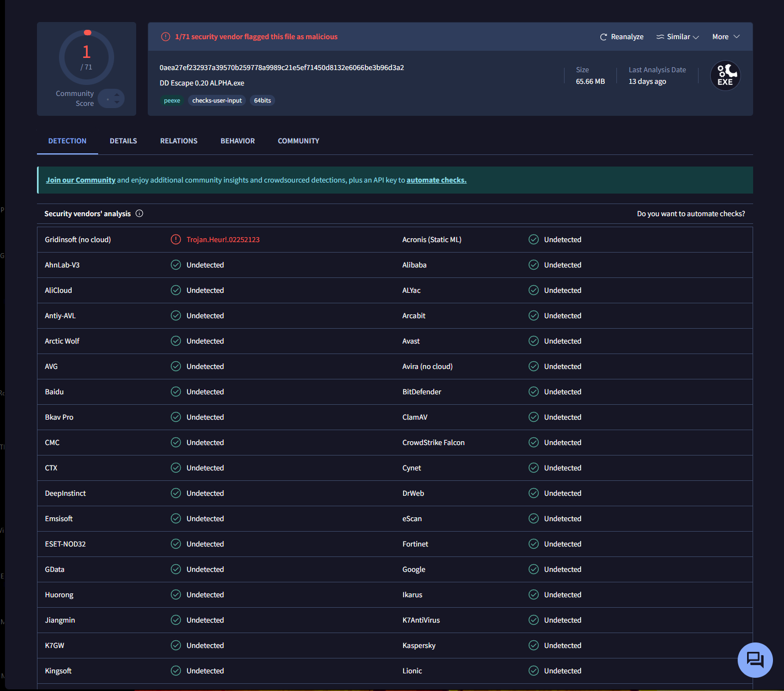Click the Lionic vendor name
The image size is (784, 691).
[412, 671]
